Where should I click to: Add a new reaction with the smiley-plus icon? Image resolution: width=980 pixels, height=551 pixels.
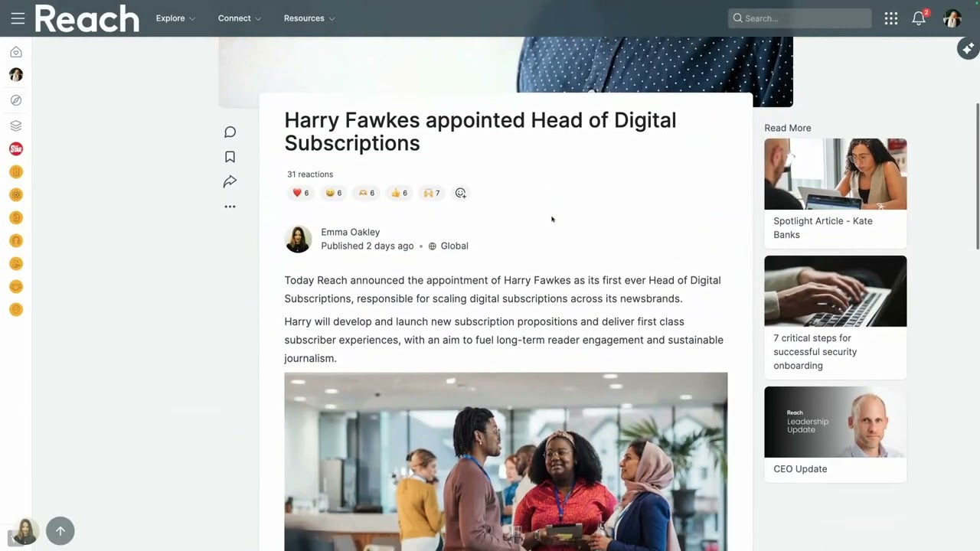click(x=460, y=193)
